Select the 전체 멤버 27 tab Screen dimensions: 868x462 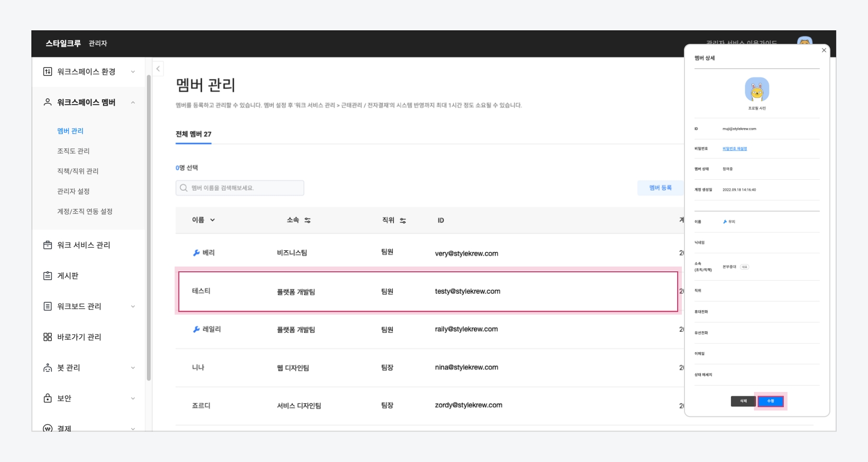click(x=193, y=134)
